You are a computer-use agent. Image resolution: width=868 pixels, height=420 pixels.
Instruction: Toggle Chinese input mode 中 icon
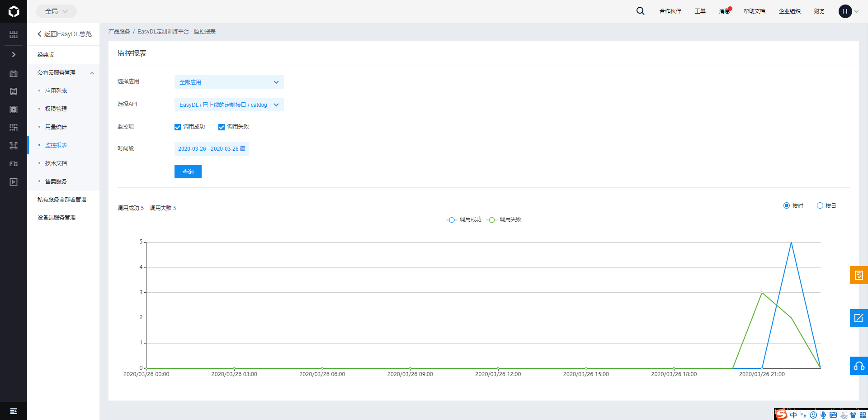(x=793, y=415)
